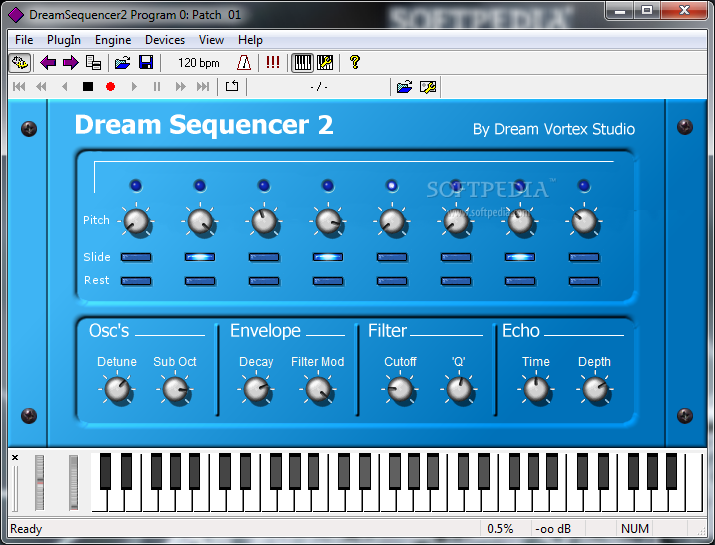This screenshot has height=545, width=715.
Task: Turn off the lit Slide button on step 2
Action: click(200, 257)
